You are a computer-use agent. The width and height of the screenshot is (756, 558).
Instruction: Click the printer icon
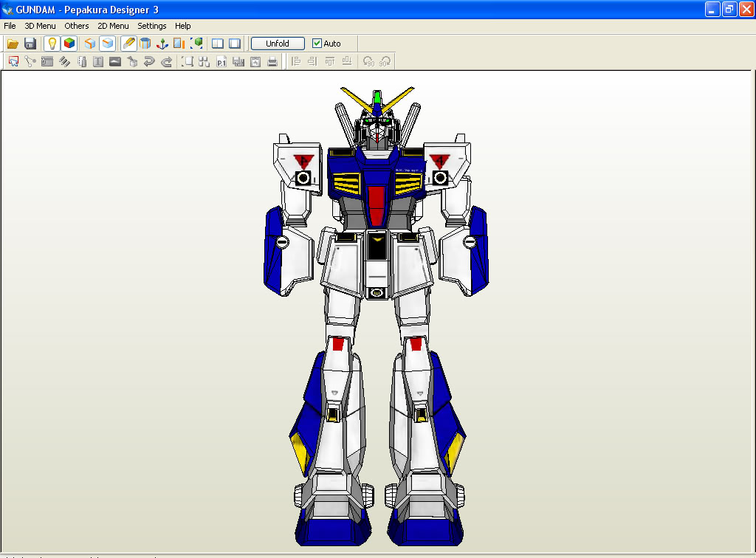(272, 61)
